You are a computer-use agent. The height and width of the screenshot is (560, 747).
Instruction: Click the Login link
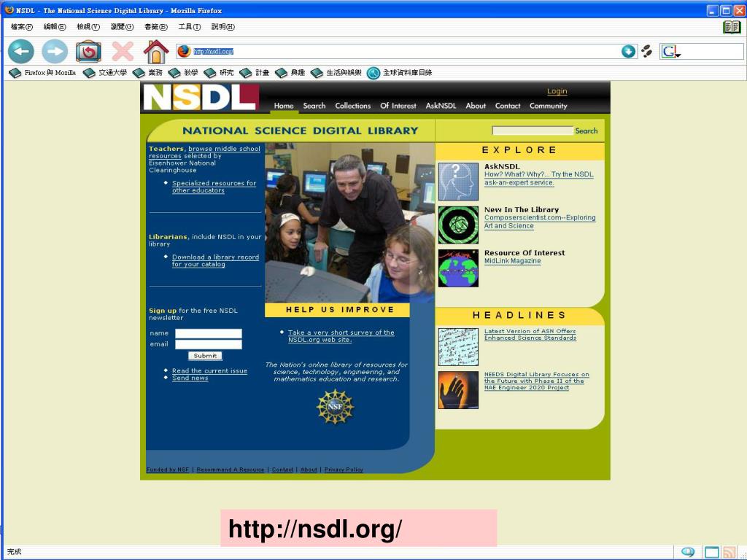[557, 91]
